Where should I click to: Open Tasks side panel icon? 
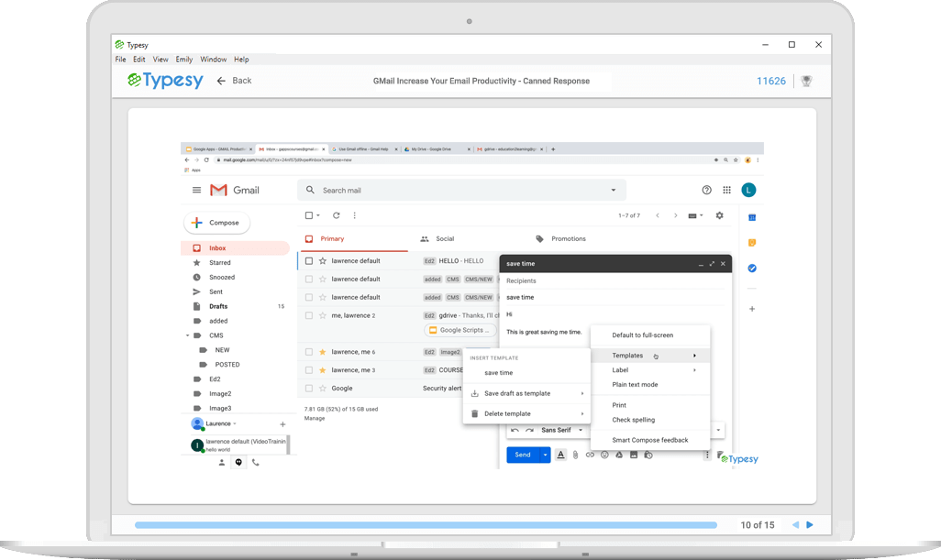(752, 268)
